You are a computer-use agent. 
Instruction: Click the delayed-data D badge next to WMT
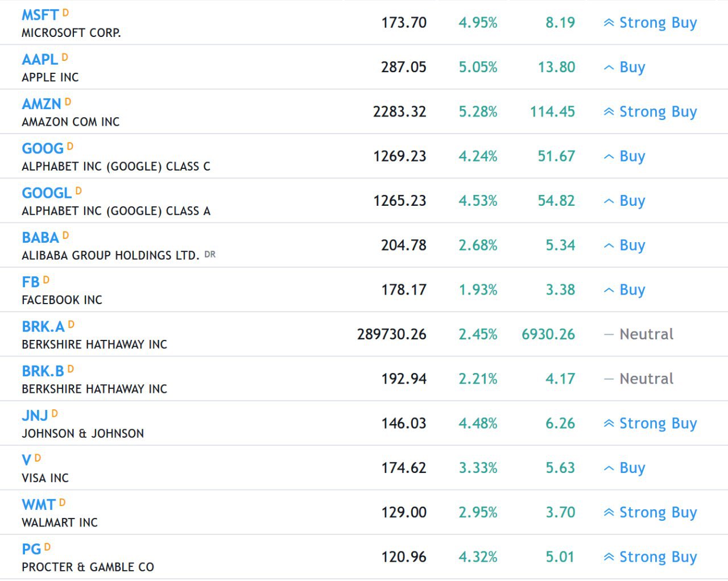pos(63,503)
